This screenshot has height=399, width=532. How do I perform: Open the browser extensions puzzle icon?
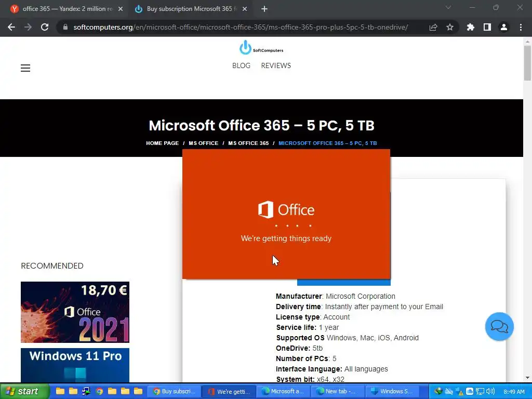pos(471,27)
